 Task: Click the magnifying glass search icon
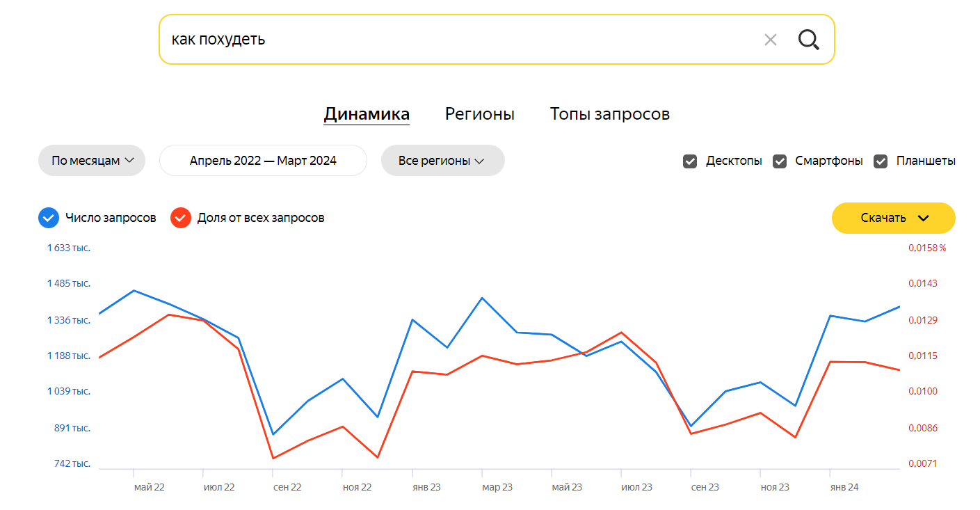pos(808,40)
